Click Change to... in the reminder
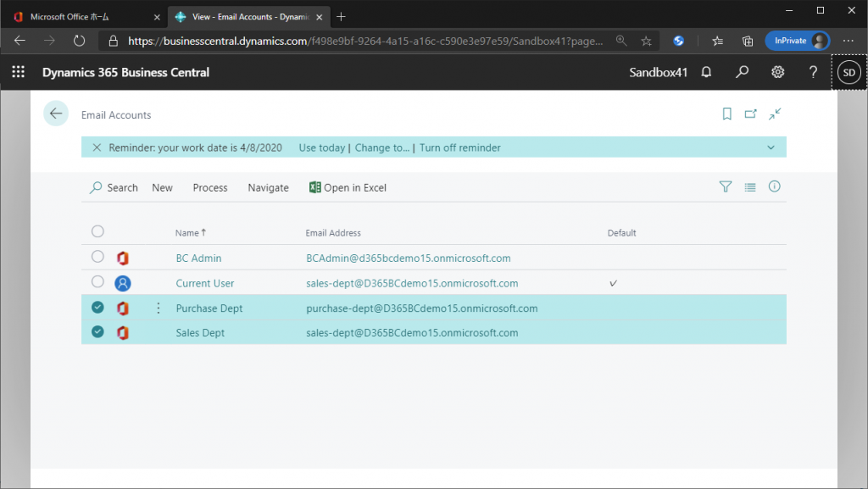Viewport: 868px width, 489px height. click(382, 147)
